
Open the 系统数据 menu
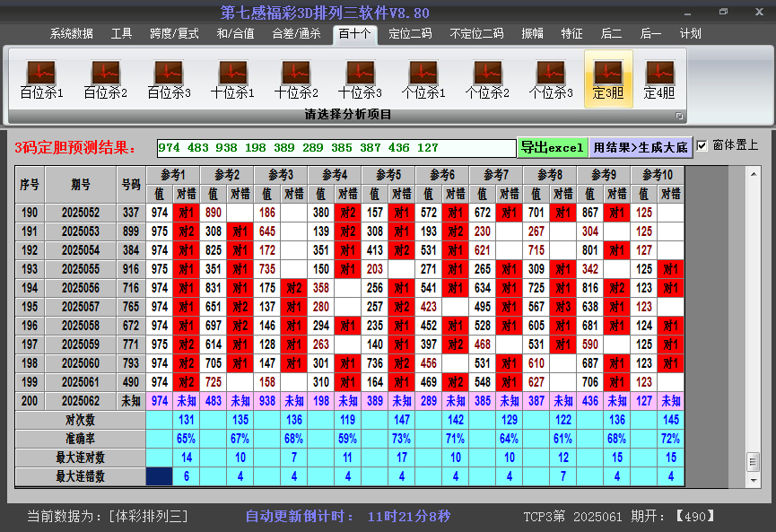(x=72, y=34)
